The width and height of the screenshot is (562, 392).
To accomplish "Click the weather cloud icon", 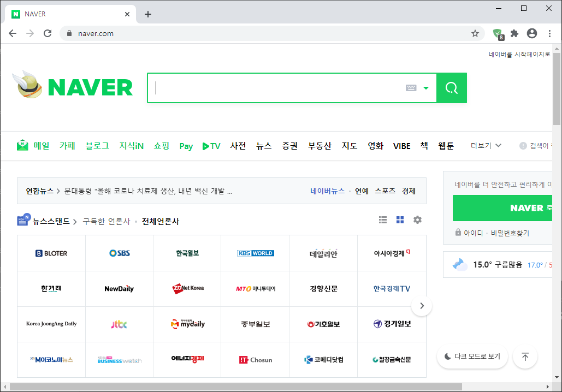I will pyautogui.click(x=459, y=264).
